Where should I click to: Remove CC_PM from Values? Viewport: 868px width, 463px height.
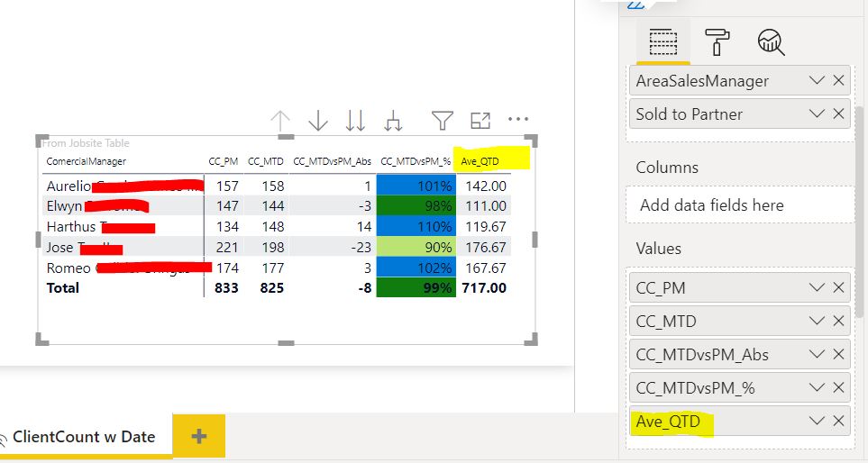(838, 287)
